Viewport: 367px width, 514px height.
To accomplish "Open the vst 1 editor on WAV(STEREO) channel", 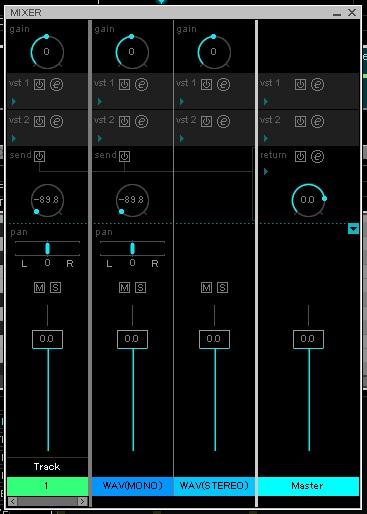I will (x=223, y=84).
